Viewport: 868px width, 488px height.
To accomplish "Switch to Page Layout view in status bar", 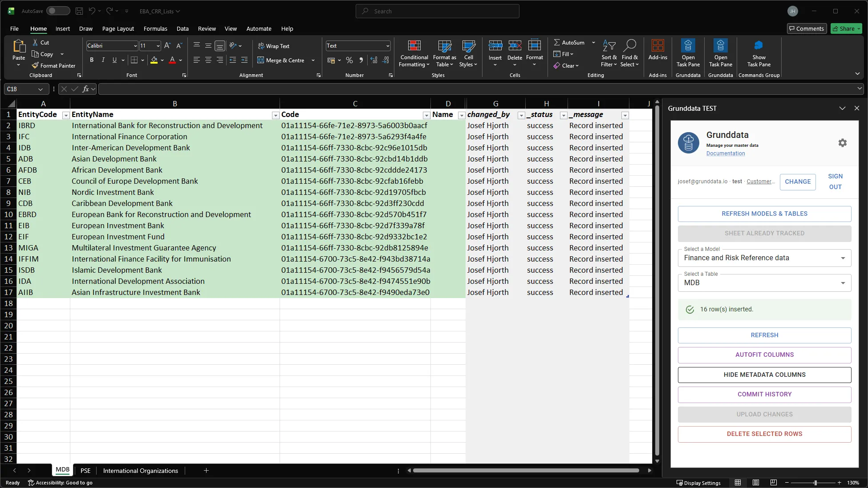I will tap(755, 483).
